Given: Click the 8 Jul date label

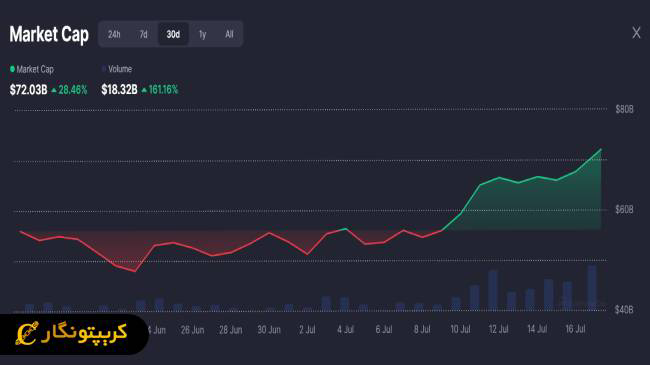Looking at the screenshot, I should [x=422, y=330].
